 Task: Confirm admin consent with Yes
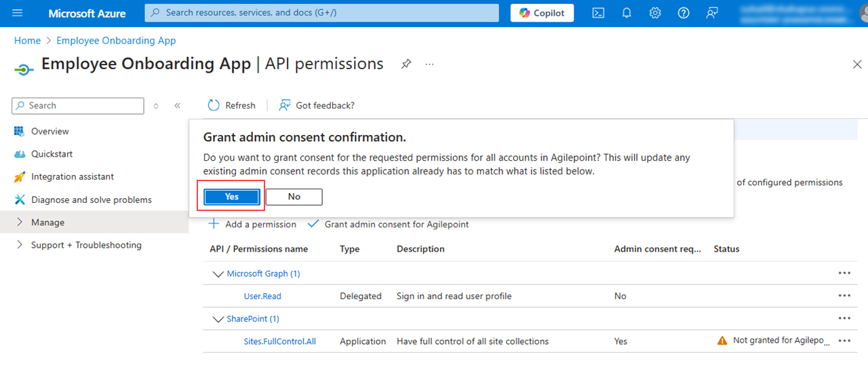point(232,197)
